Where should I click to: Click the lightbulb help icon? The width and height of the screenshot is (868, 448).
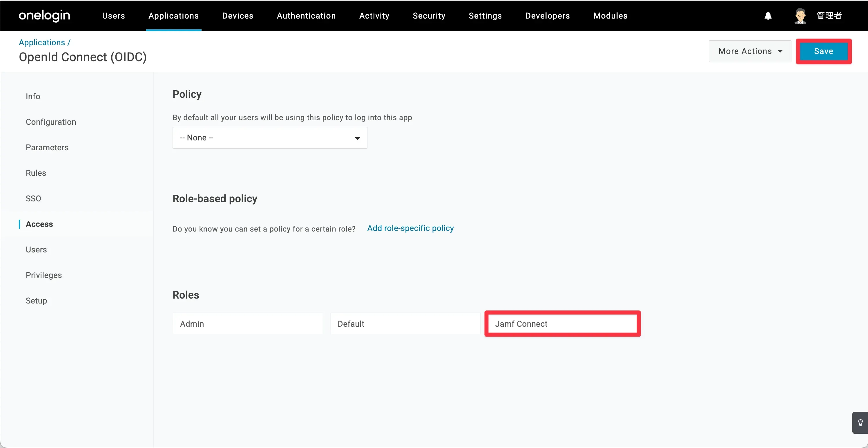click(x=860, y=423)
